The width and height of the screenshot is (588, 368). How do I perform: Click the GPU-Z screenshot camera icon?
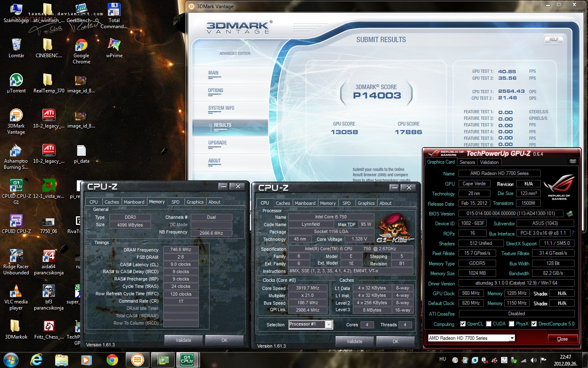click(x=572, y=162)
